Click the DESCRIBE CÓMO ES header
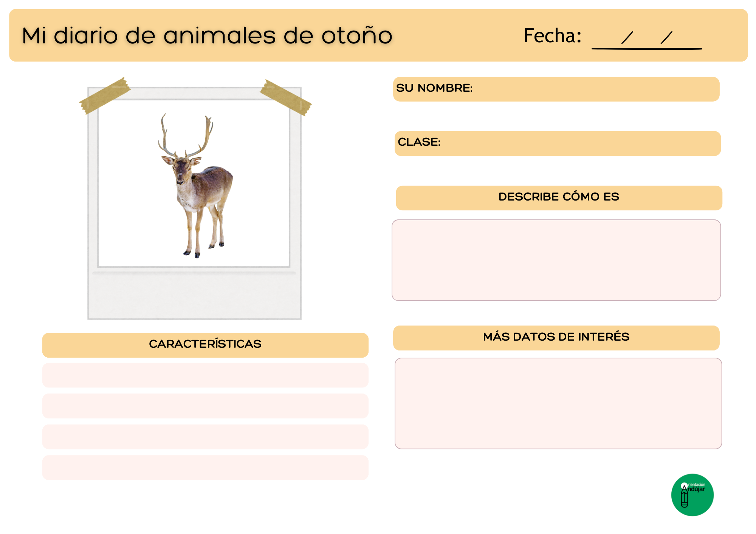Viewport: 756px width, 534px height. [559, 198]
